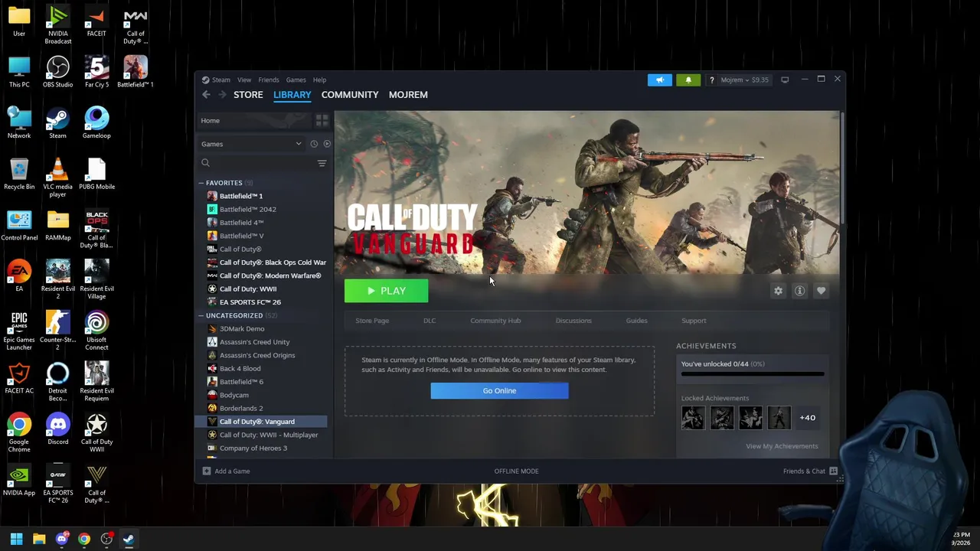Open File Explorer from taskbar
Image resolution: width=980 pixels, height=551 pixels.
tap(39, 539)
